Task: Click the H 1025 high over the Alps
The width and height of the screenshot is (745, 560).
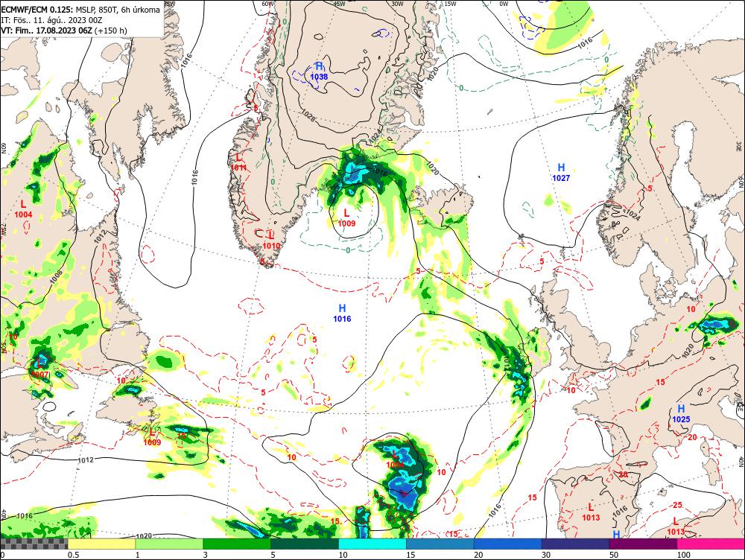Action: [x=681, y=414]
